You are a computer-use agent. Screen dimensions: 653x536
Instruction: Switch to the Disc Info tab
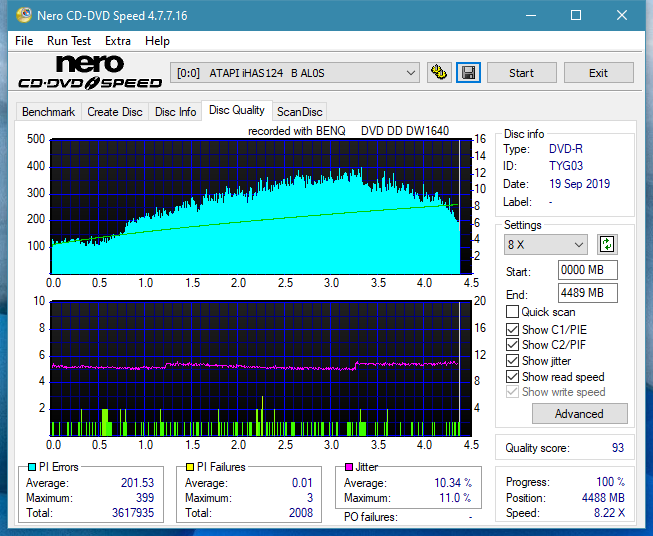[175, 112]
